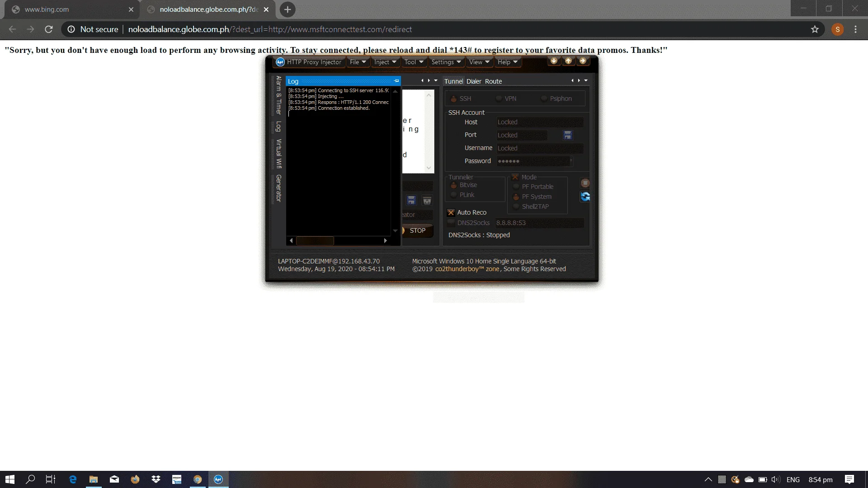Open Generator side tab
The width and height of the screenshot is (868, 488).
[x=278, y=188]
